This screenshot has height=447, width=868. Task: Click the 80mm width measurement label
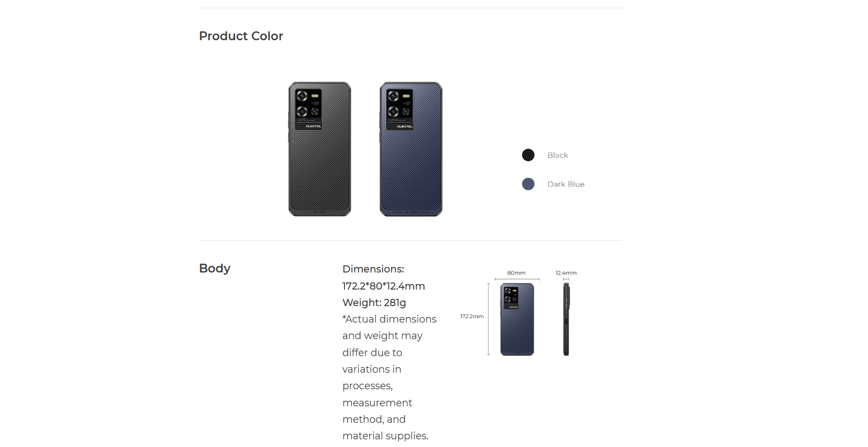[x=516, y=273]
